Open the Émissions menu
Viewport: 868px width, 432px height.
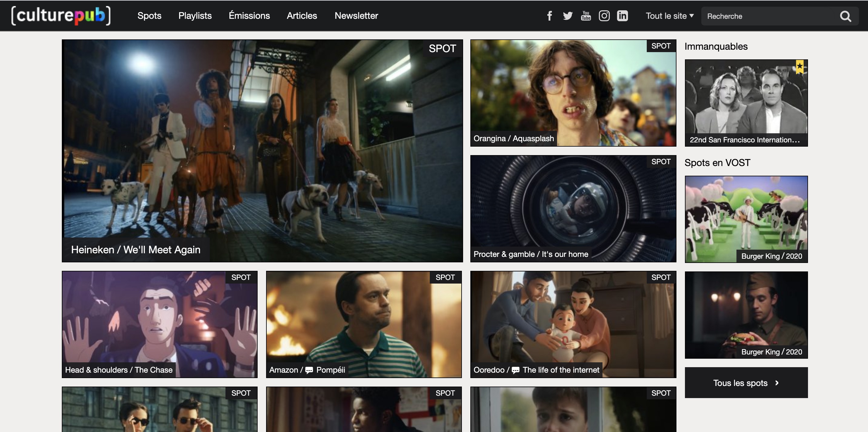click(x=249, y=16)
